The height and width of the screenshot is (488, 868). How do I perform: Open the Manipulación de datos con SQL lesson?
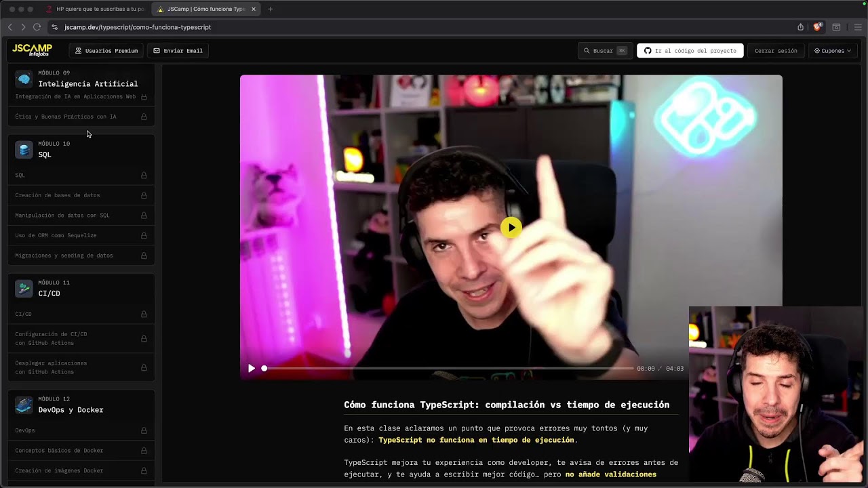tap(81, 216)
